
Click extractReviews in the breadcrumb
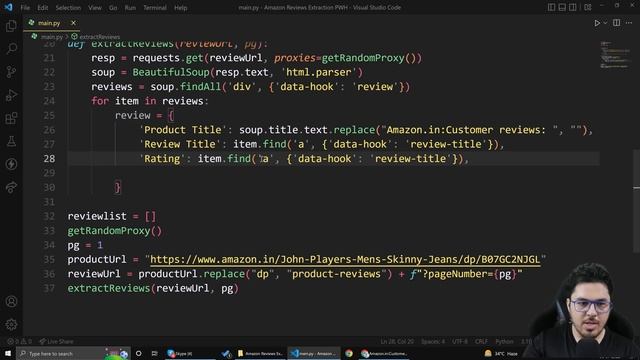coord(100,37)
